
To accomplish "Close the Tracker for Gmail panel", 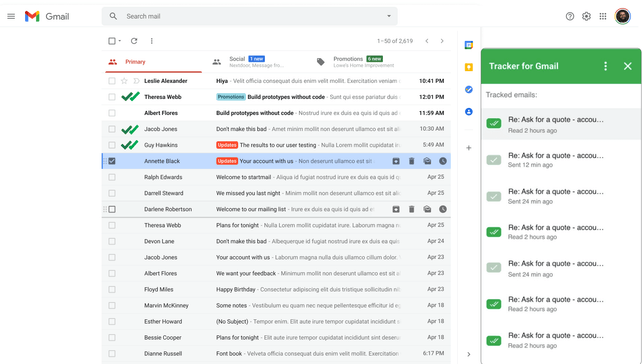I will [627, 66].
